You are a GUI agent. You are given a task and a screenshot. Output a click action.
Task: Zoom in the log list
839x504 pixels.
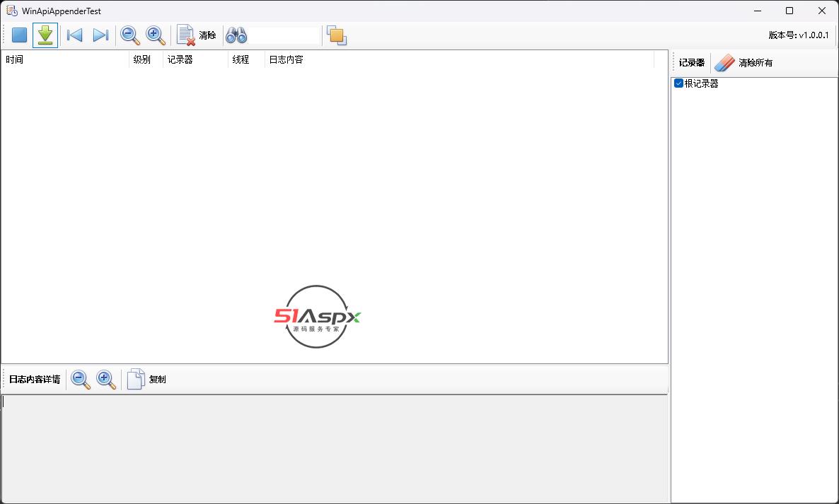156,35
